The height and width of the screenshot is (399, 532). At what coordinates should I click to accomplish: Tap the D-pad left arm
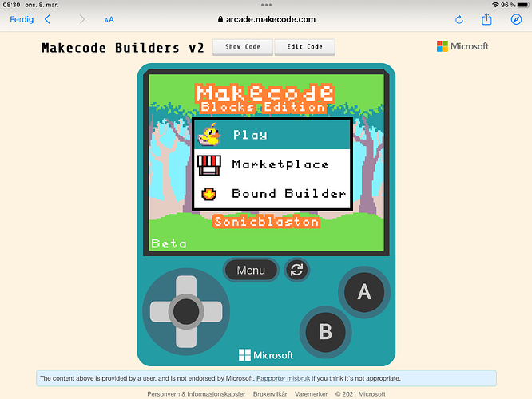click(160, 311)
